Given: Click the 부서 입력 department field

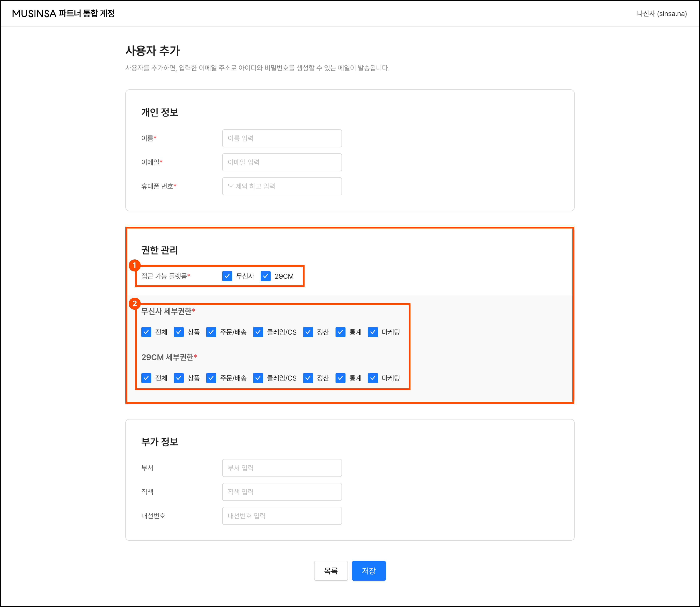Looking at the screenshot, I should [x=282, y=468].
